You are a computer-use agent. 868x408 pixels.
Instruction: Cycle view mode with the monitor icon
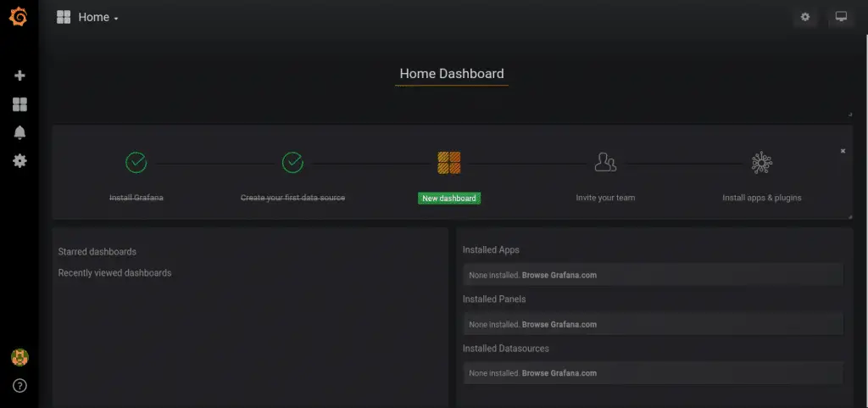point(841,17)
